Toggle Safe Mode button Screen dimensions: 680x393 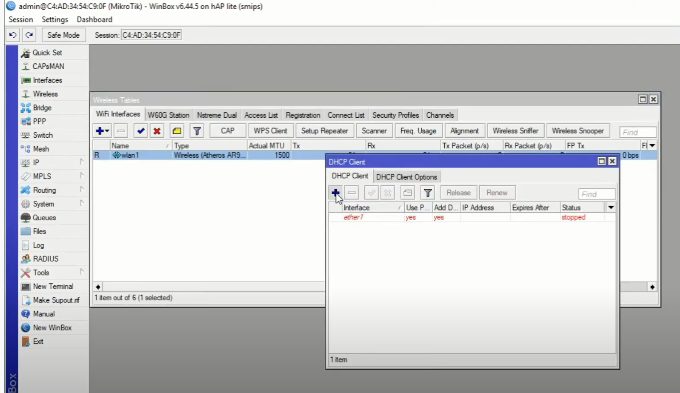coord(63,35)
